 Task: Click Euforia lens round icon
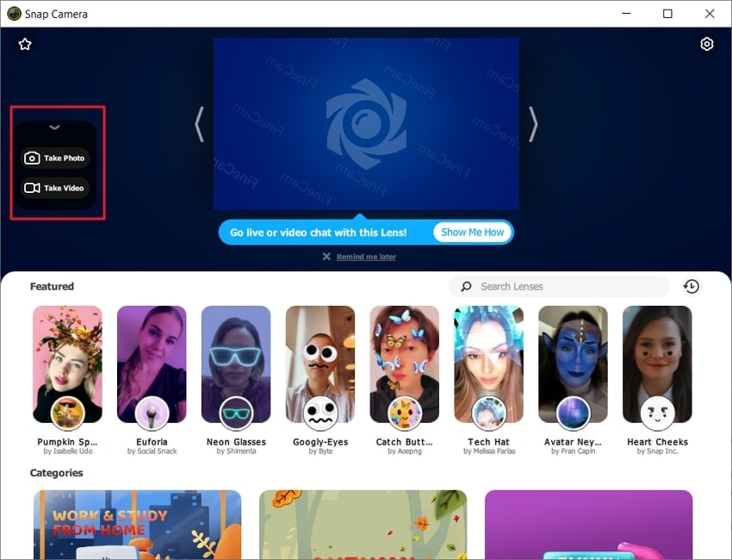pos(152,413)
